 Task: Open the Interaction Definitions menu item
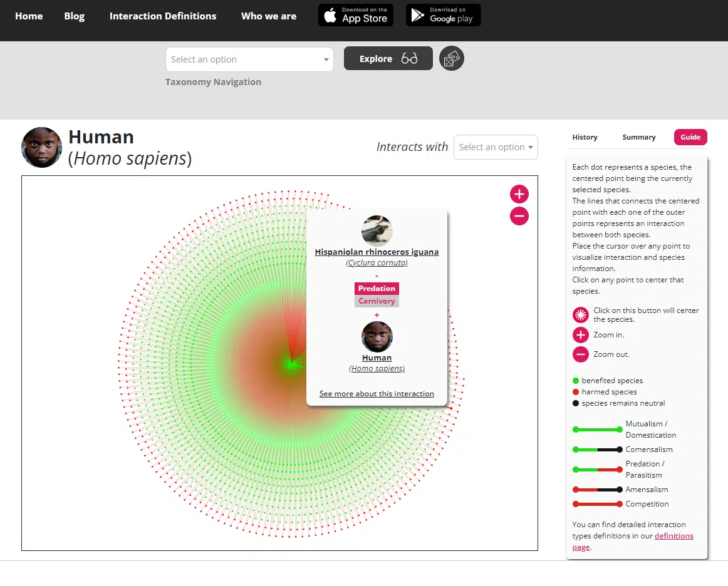coord(163,16)
